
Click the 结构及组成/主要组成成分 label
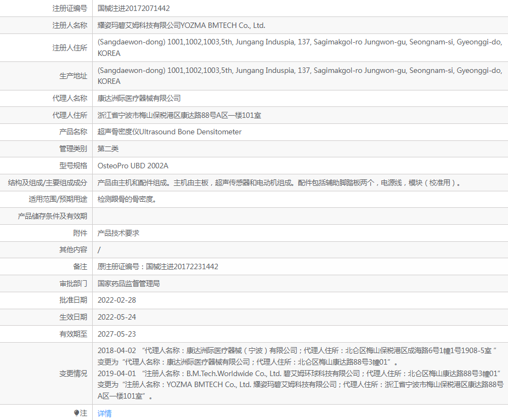[x=48, y=183]
